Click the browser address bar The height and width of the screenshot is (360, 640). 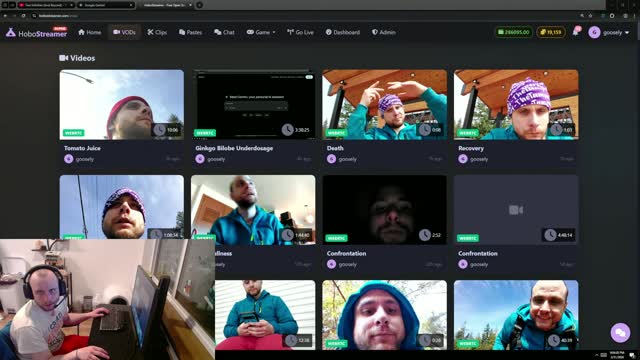[286, 16]
